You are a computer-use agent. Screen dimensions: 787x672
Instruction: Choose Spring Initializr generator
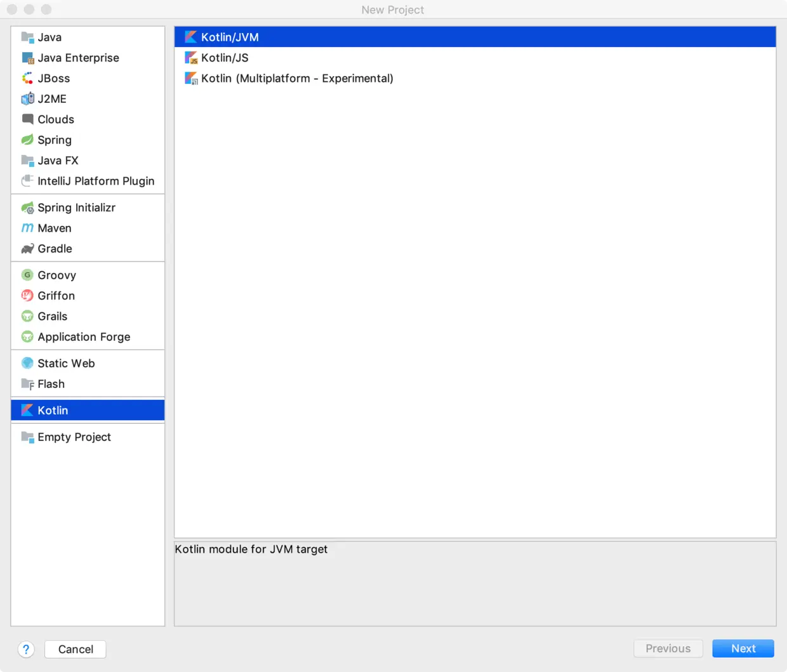[88, 208]
